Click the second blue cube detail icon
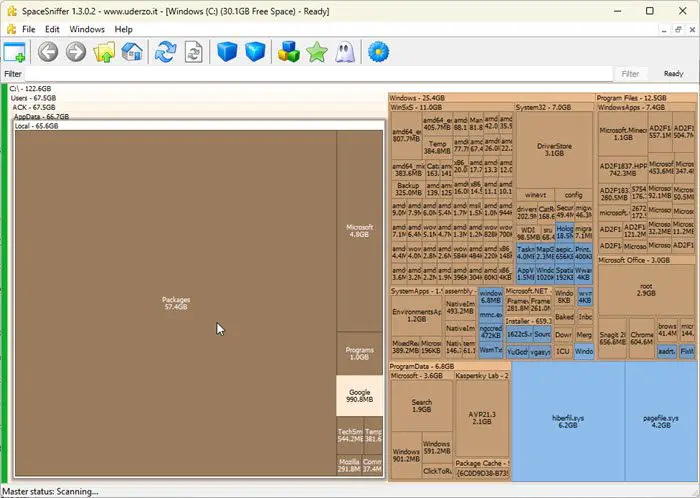This screenshot has width=700, height=498. point(255,52)
